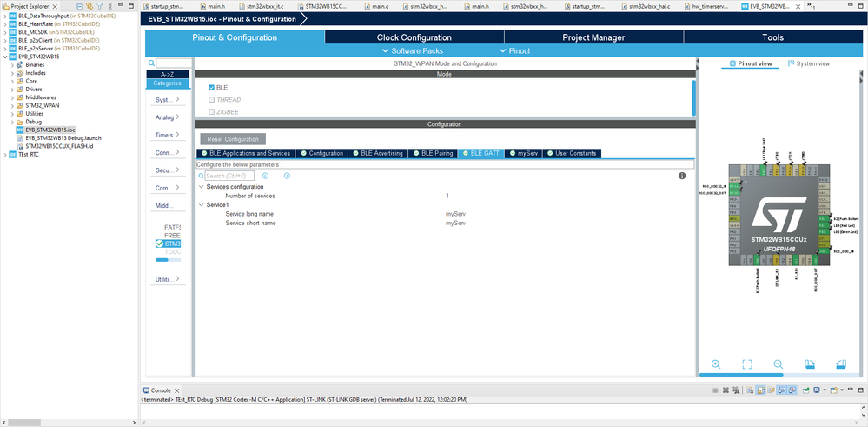Clear the console output
868x427 pixels.
[x=750, y=390]
